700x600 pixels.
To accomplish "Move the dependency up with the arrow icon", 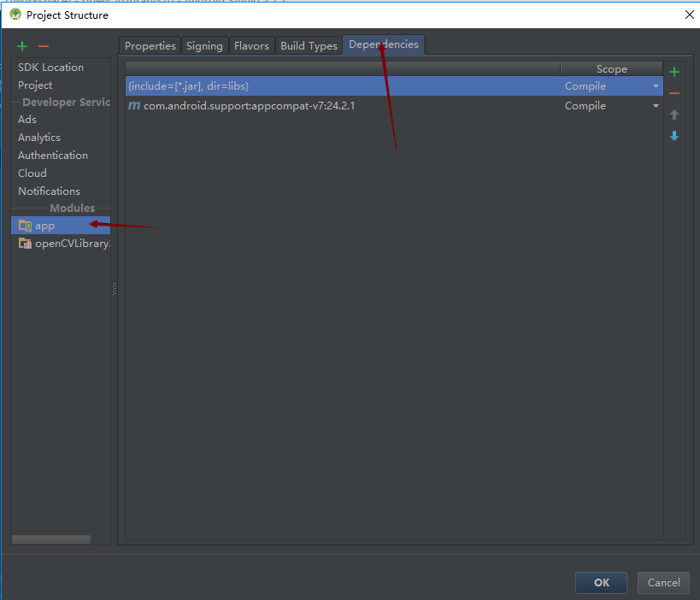I will click(674, 115).
